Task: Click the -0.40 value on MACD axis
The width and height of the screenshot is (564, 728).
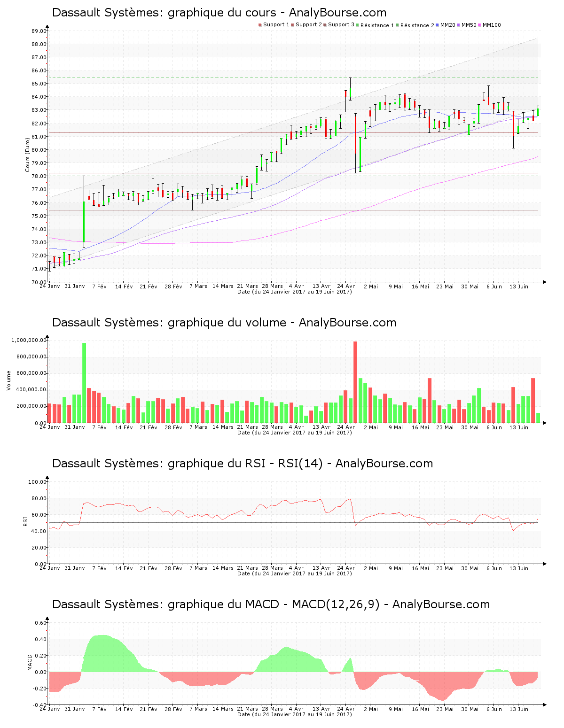Action: 40,705
